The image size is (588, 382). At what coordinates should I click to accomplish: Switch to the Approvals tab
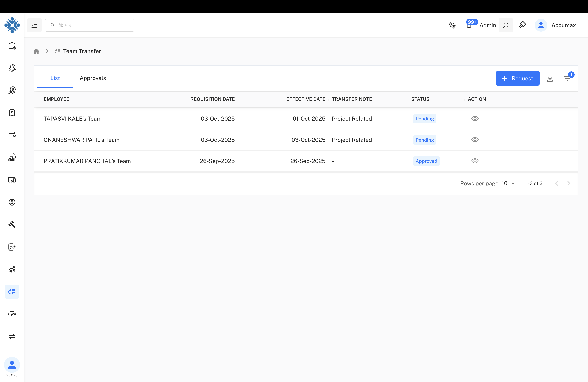click(x=93, y=78)
